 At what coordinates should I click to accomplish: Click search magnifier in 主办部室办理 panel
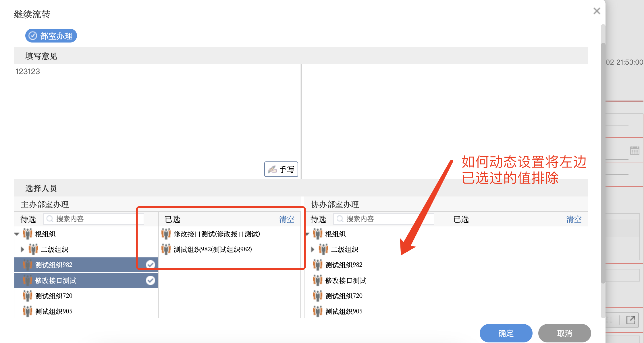50,219
